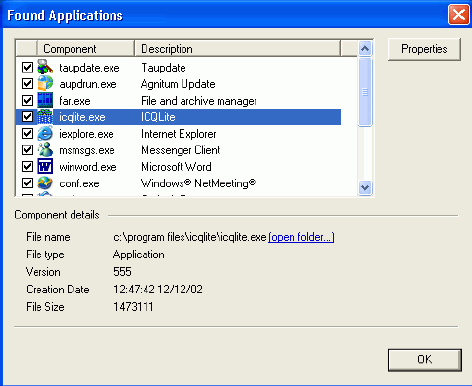Uncheck the aupdrun.exe checkbox
Screen dimensions: 472x386
click(x=27, y=84)
